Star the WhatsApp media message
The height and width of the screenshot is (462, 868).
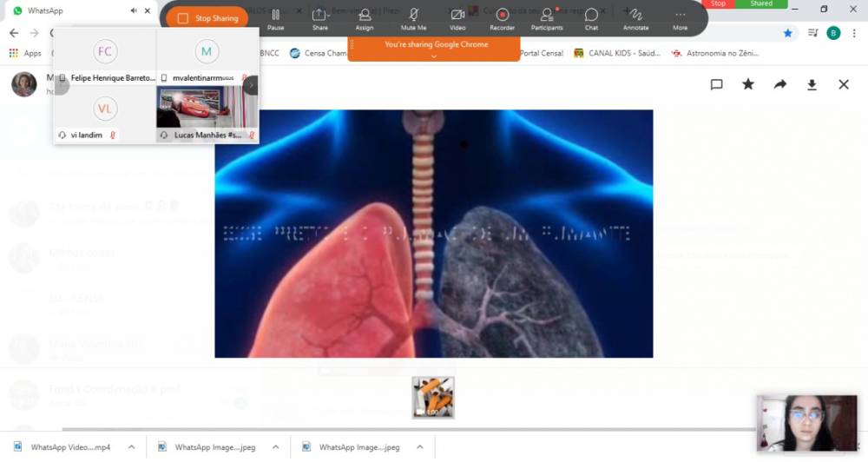(748, 84)
